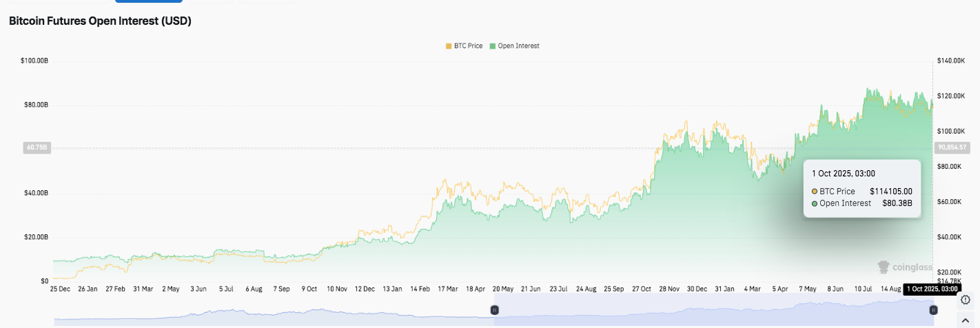Click the 28 Nov date on time axis
This screenshot has width=980, height=328.
pyautogui.click(x=666, y=289)
